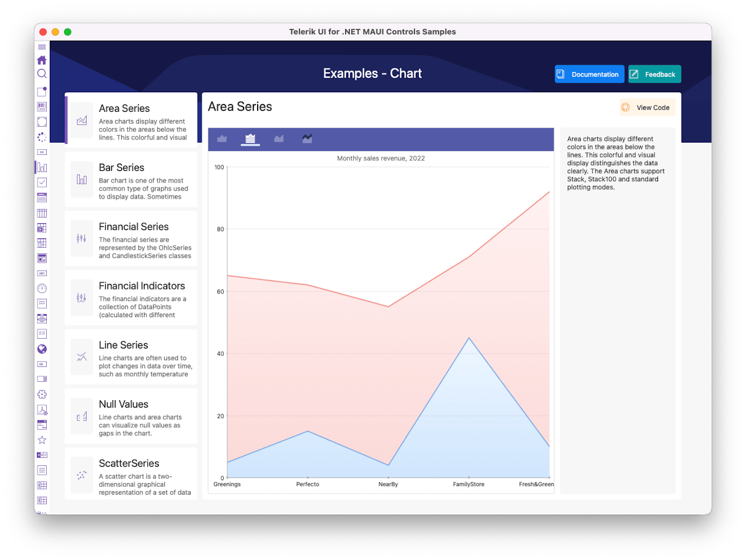Select the plain Area chart variant icon
Image resolution: width=746 pixels, height=560 pixels.
(x=222, y=139)
